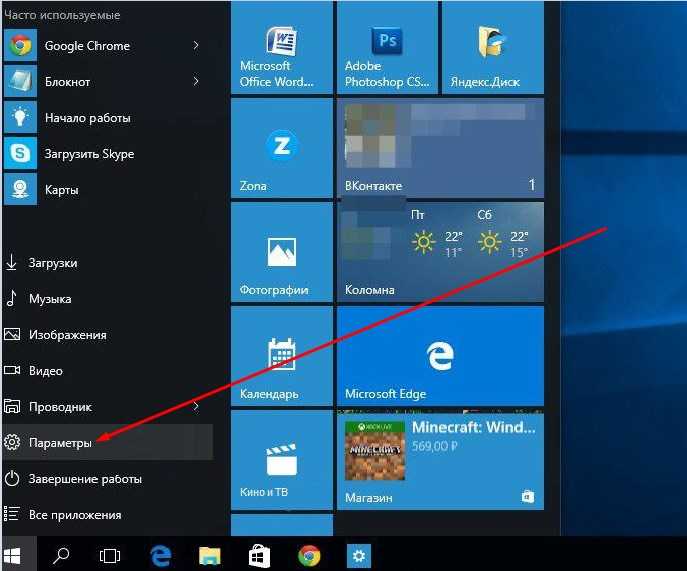Open Проводник from Start menu

pyautogui.click(x=107, y=407)
